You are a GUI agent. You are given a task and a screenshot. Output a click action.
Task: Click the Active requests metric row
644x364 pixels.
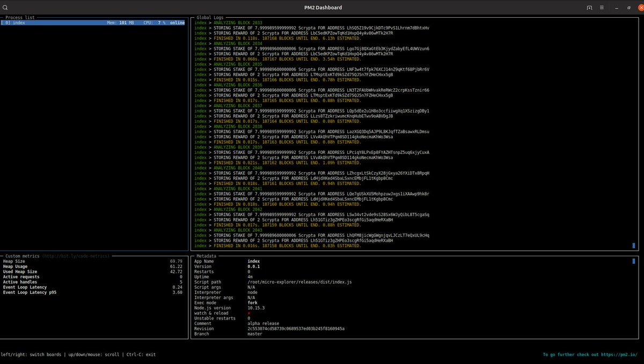tap(93, 277)
